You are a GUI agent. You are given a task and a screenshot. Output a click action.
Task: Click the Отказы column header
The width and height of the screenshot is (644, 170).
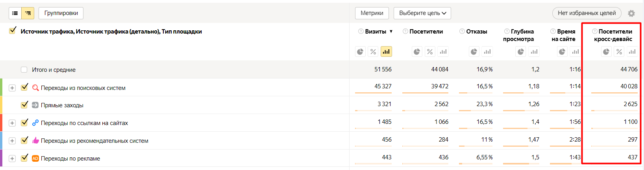[x=476, y=32]
